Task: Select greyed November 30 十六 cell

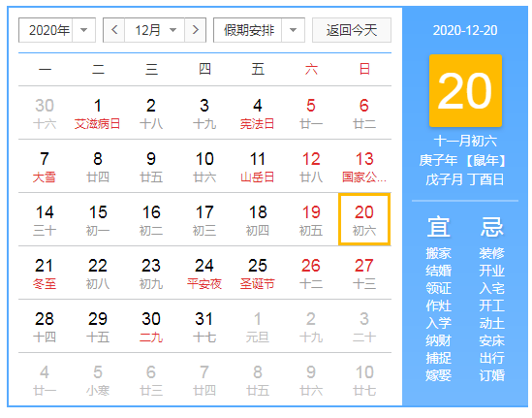Action: 45,113
